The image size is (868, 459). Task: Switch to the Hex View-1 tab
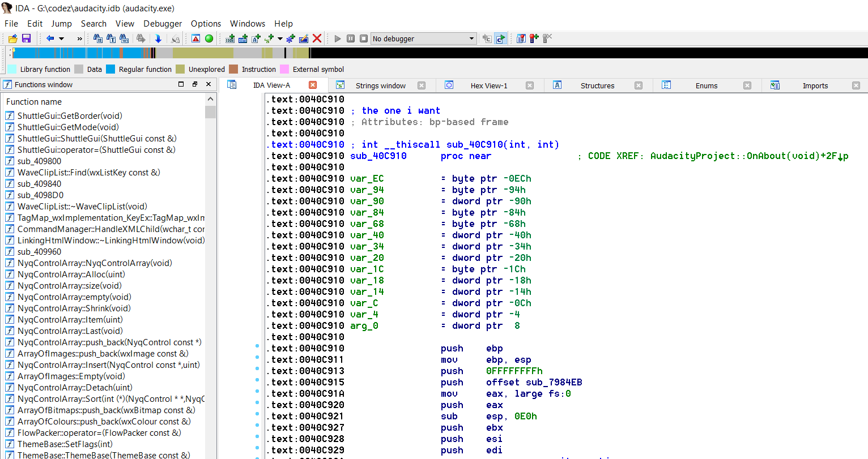[489, 85]
